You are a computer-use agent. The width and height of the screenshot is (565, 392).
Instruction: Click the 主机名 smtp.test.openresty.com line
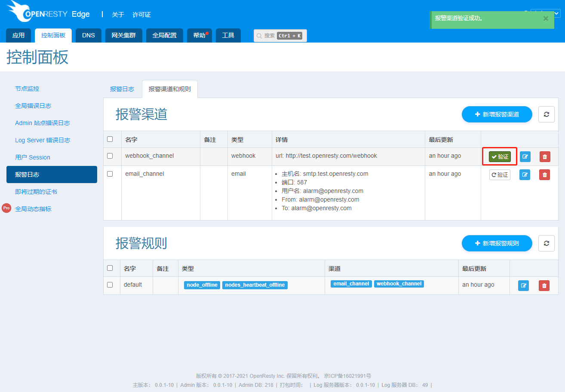pos(325,174)
